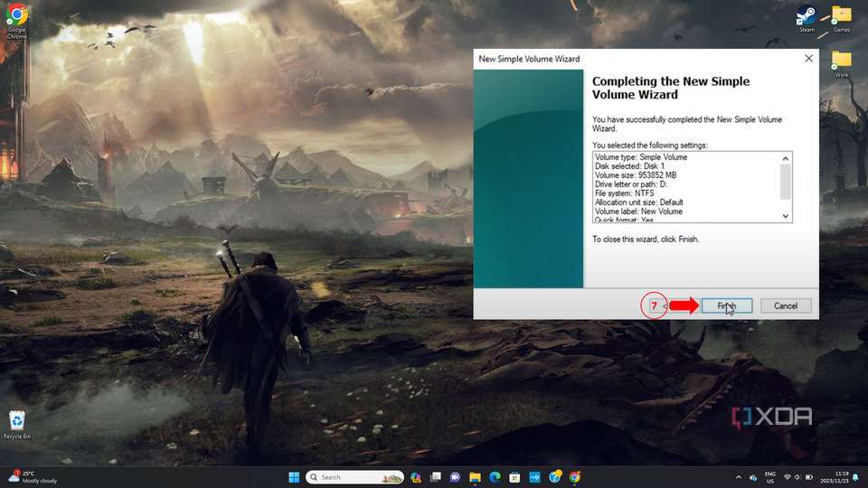Click the taskbar Search box

point(354,477)
